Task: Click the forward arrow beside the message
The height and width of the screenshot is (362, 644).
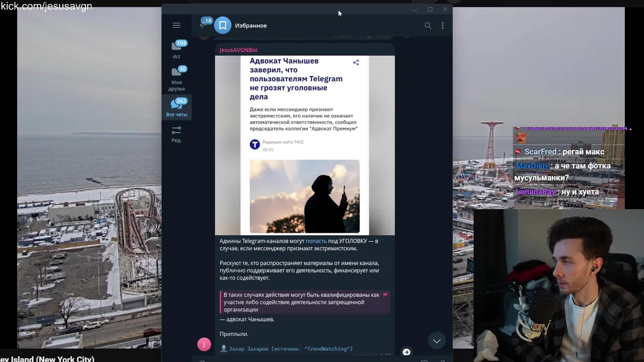Action: coord(406,352)
